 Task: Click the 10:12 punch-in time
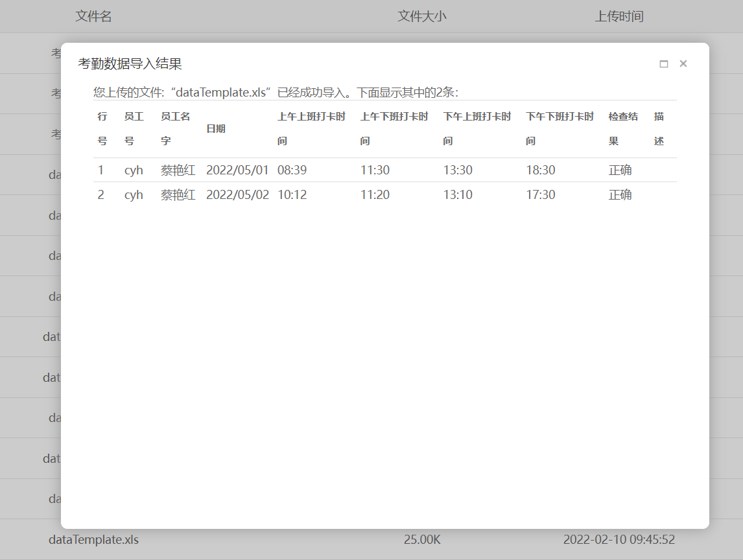click(x=292, y=194)
